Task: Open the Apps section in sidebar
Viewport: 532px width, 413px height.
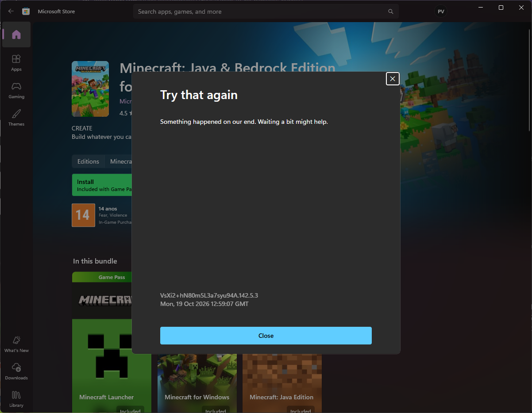Action: point(16,62)
